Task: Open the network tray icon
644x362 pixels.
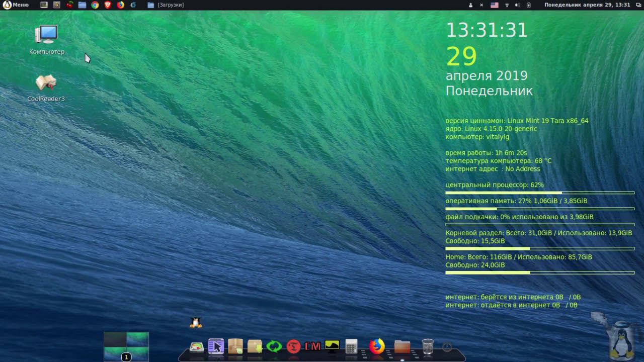Action: (507, 5)
